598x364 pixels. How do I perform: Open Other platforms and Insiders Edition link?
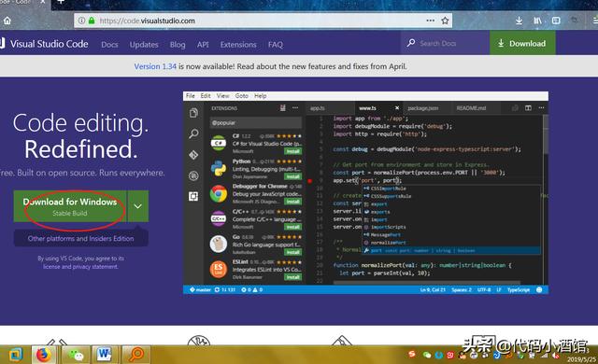80,238
